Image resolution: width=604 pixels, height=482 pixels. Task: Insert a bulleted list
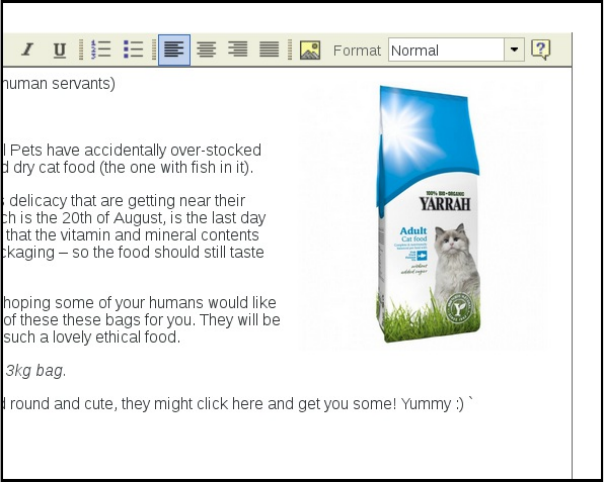pos(133,50)
